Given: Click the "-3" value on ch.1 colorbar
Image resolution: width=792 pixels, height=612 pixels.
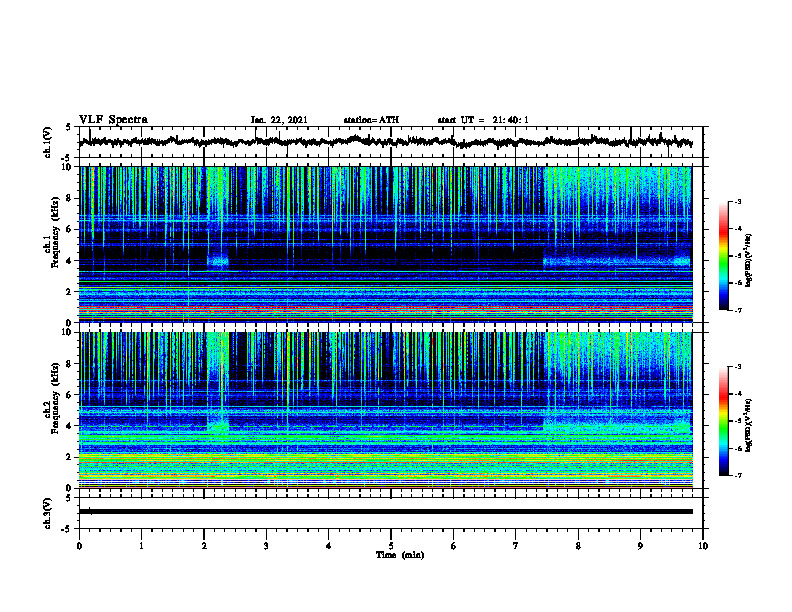Looking at the screenshot, I should [738, 201].
